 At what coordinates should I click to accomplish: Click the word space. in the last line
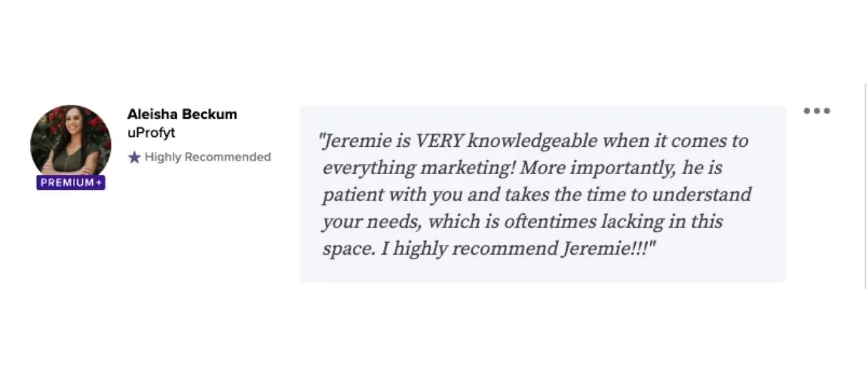(x=348, y=250)
